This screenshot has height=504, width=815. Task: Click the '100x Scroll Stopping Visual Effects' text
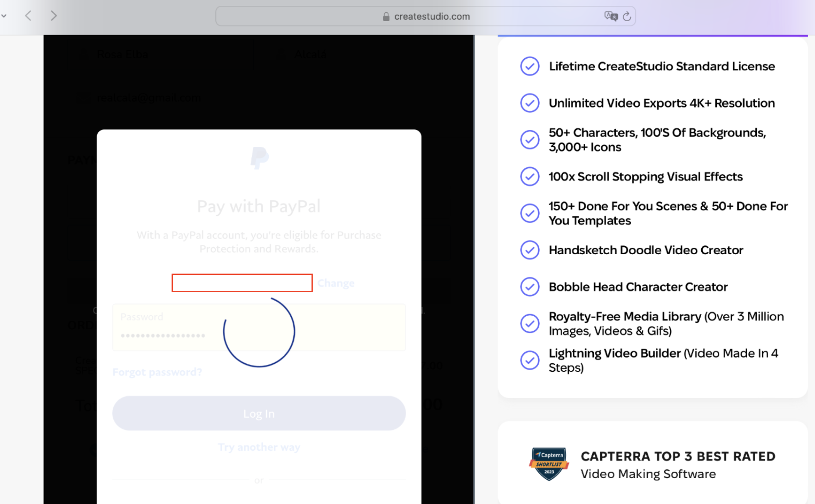646,176
